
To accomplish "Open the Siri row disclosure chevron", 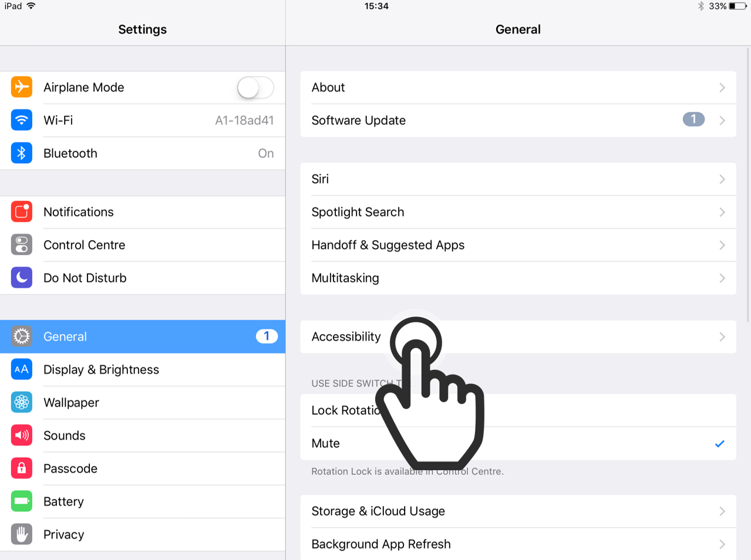I will coord(722,179).
